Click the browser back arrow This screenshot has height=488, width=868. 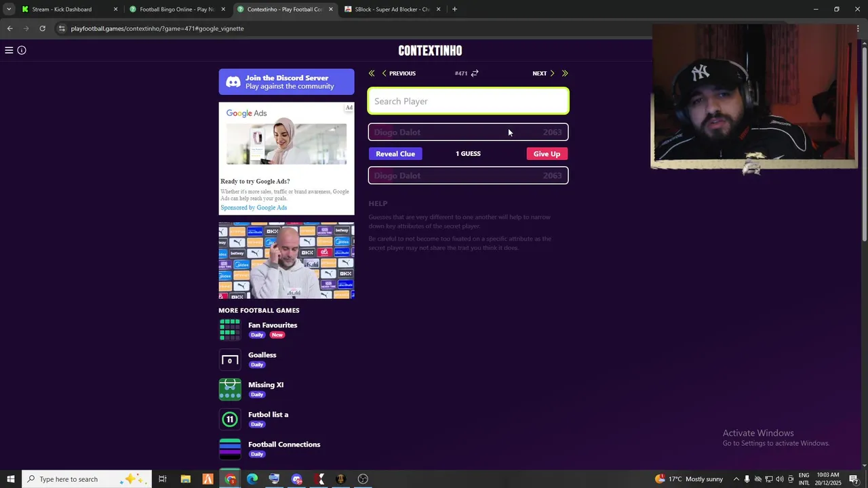tap(9, 28)
